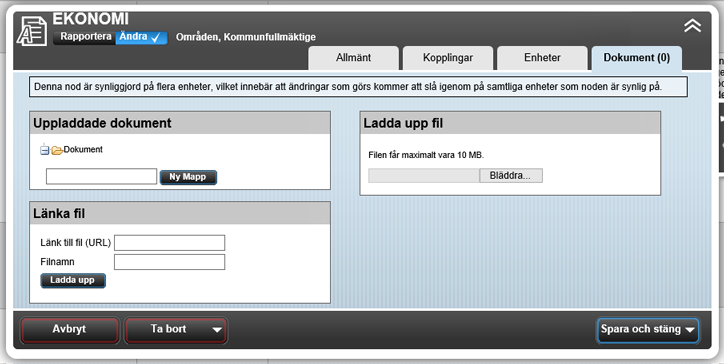Switch to the Enheter tab
Viewport: 724px width, 364px height.
click(542, 58)
